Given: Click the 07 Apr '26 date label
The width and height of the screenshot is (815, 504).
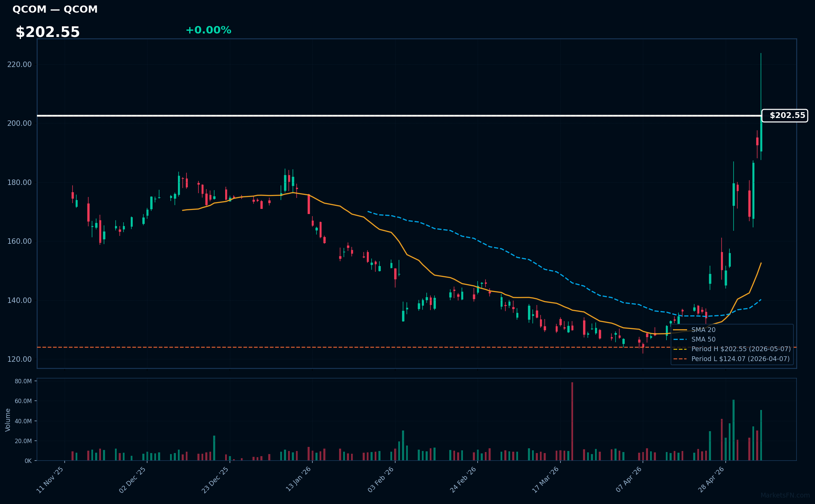Looking at the screenshot, I should (x=629, y=480).
